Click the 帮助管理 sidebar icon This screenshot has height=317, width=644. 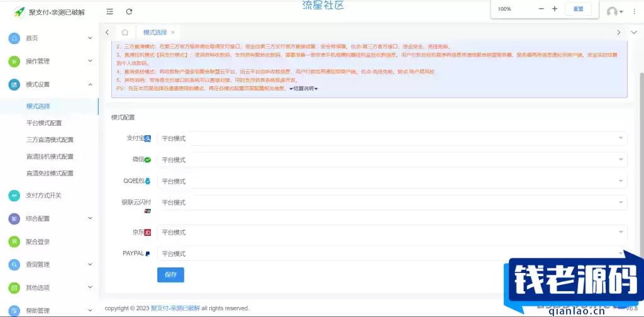14,311
